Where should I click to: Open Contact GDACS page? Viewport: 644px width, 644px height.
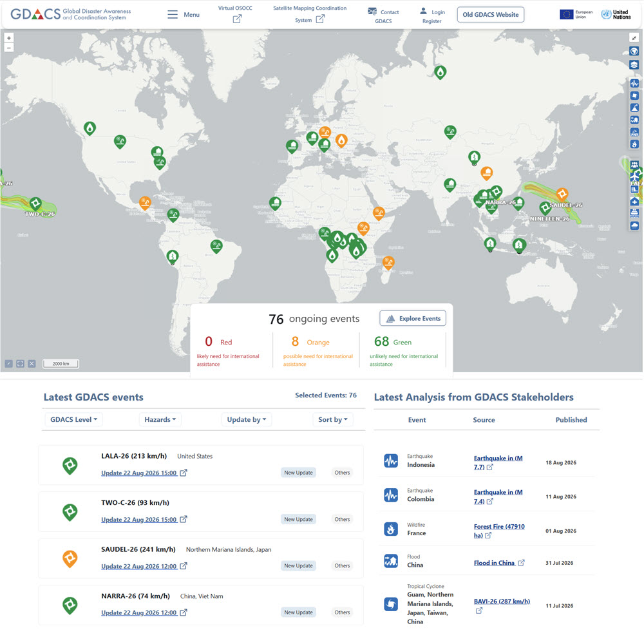(383, 15)
